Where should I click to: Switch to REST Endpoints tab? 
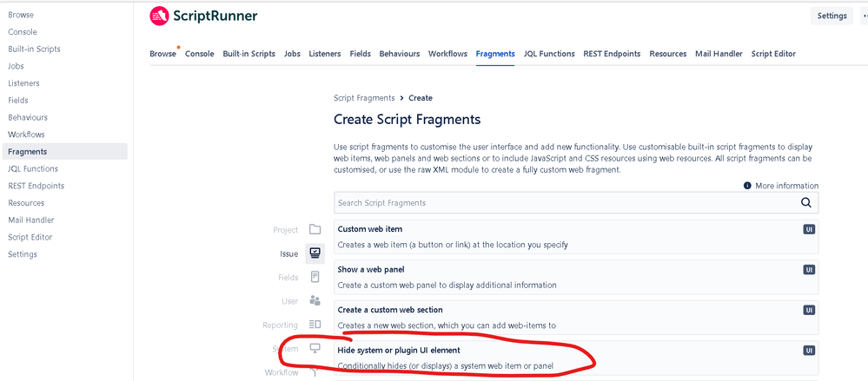[612, 54]
